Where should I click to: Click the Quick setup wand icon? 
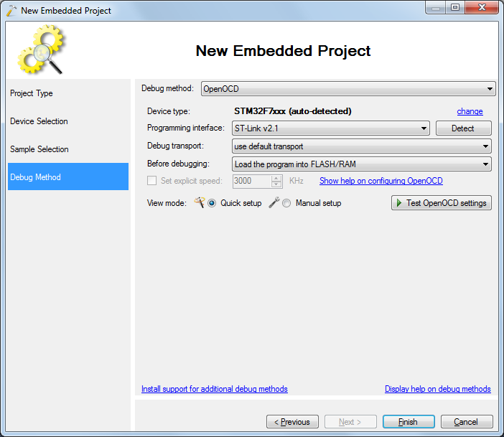[200, 202]
